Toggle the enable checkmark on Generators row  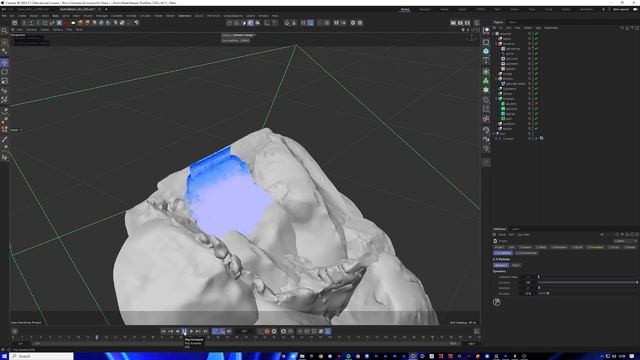click(536, 89)
